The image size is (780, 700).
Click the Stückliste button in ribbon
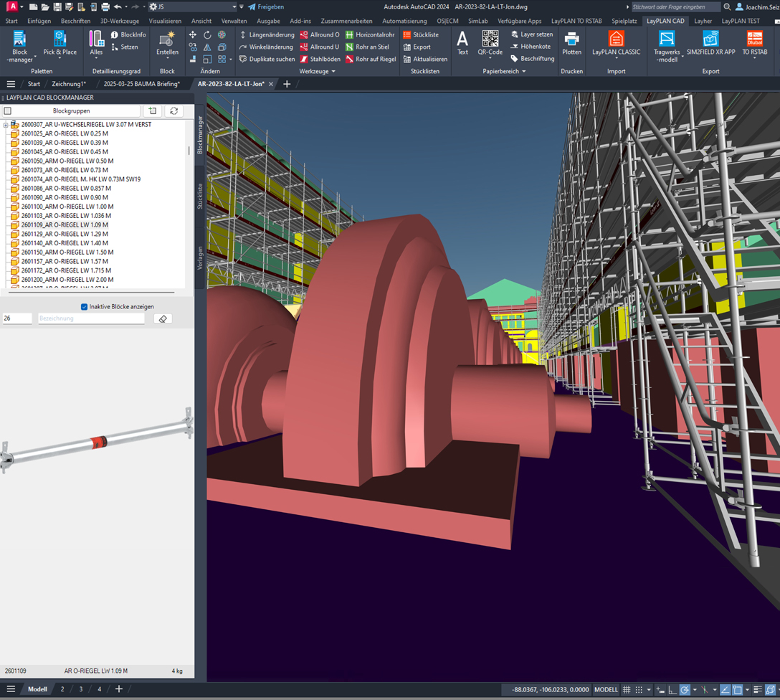pos(421,34)
